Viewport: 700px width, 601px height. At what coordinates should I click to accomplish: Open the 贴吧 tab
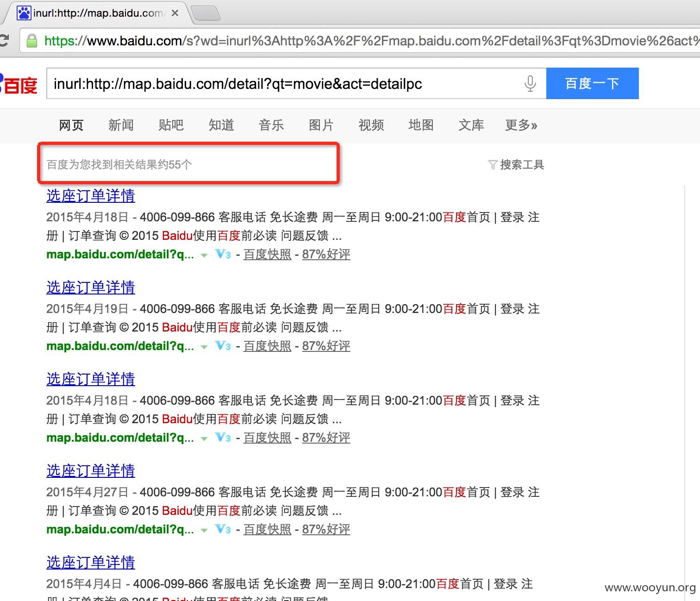(x=171, y=125)
